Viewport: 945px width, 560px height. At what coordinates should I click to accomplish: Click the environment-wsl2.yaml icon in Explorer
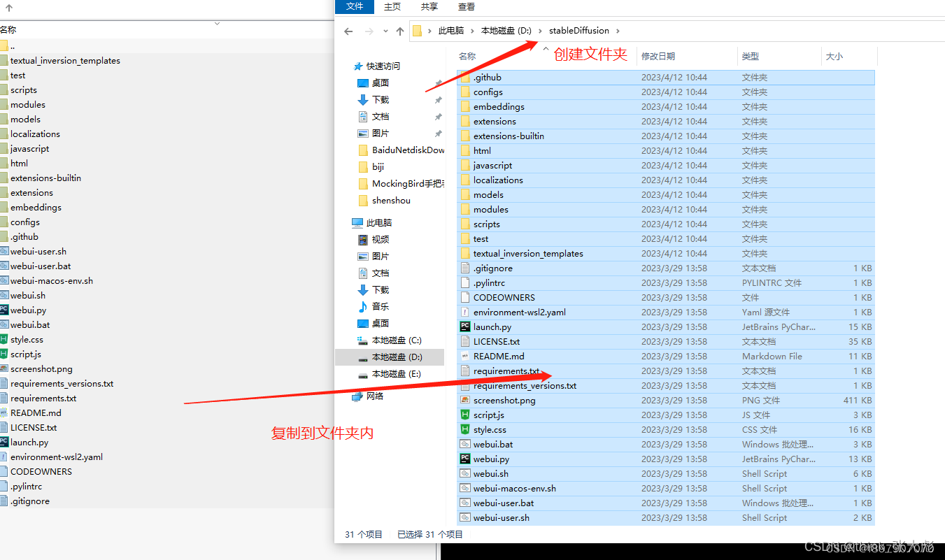465,312
